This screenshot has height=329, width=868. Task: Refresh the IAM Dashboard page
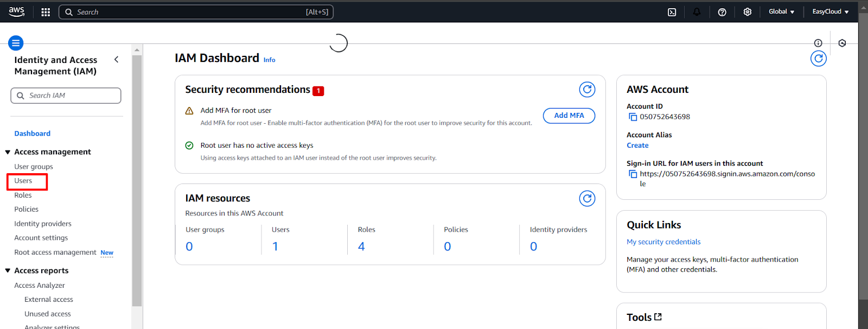coord(818,59)
